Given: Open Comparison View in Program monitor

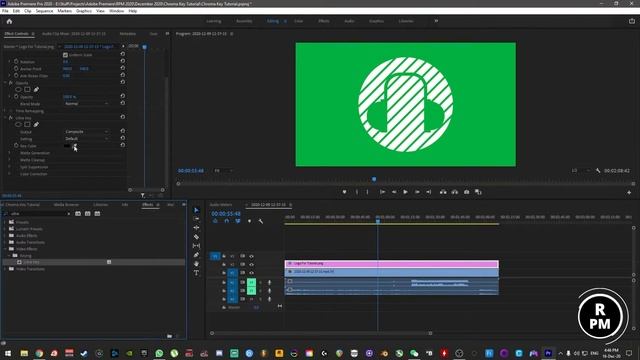Looking at the screenshot, I should coord(478,192).
